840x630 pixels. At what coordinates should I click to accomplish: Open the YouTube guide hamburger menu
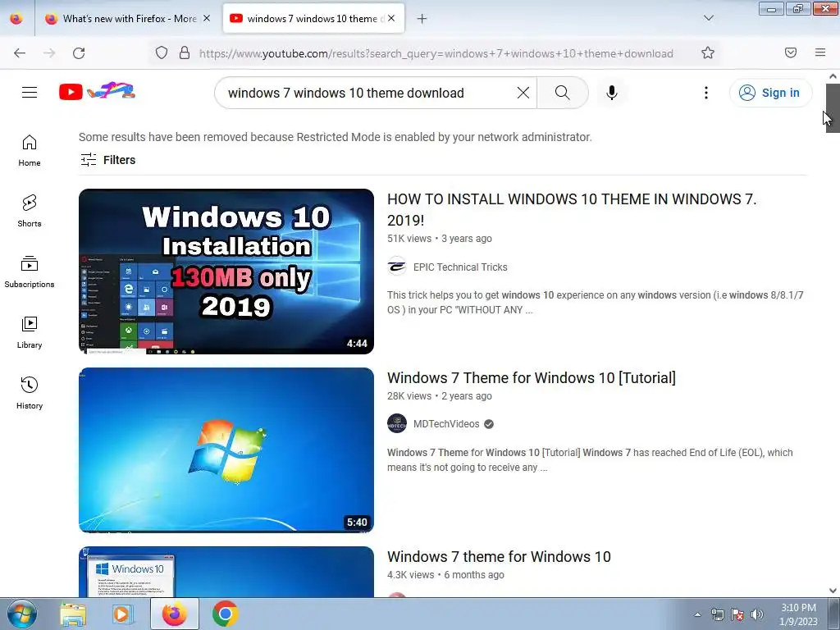[30, 93]
